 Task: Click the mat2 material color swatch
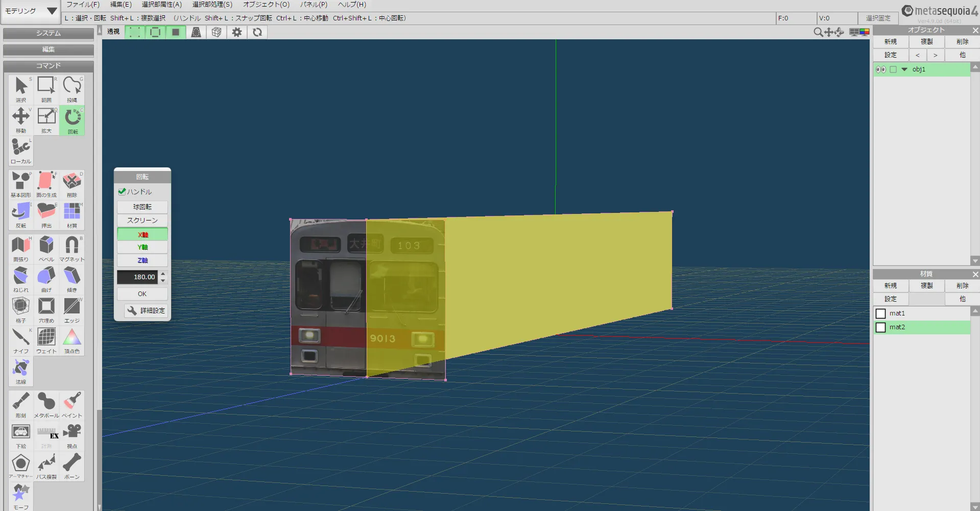click(x=881, y=327)
